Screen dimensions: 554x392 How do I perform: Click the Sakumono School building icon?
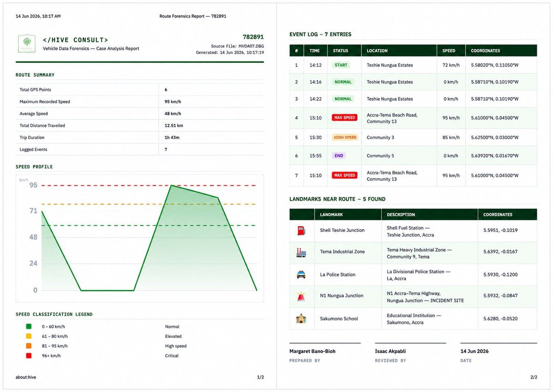[x=301, y=319]
